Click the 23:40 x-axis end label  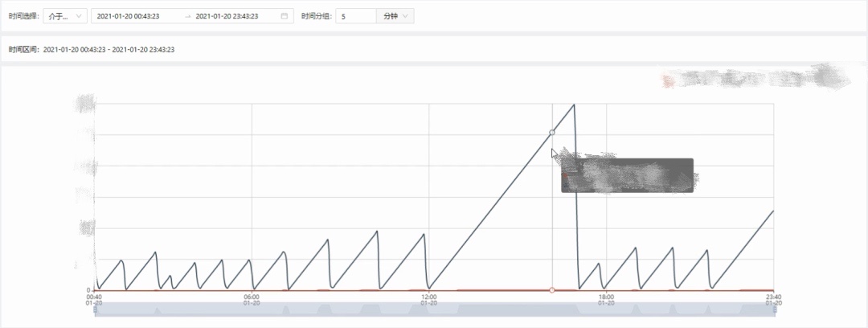pyautogui.click(x=773, y=299)
